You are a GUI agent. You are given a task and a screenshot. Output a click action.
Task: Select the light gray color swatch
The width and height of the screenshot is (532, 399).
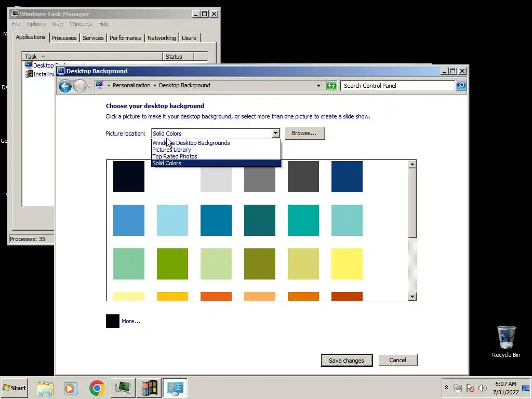point(216,179)
